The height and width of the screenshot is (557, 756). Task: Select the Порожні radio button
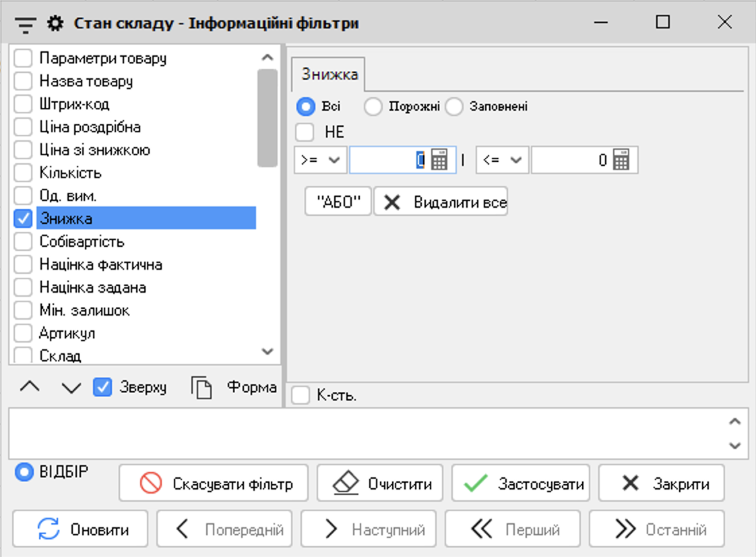pyautogui.click(x=373, y=107)
